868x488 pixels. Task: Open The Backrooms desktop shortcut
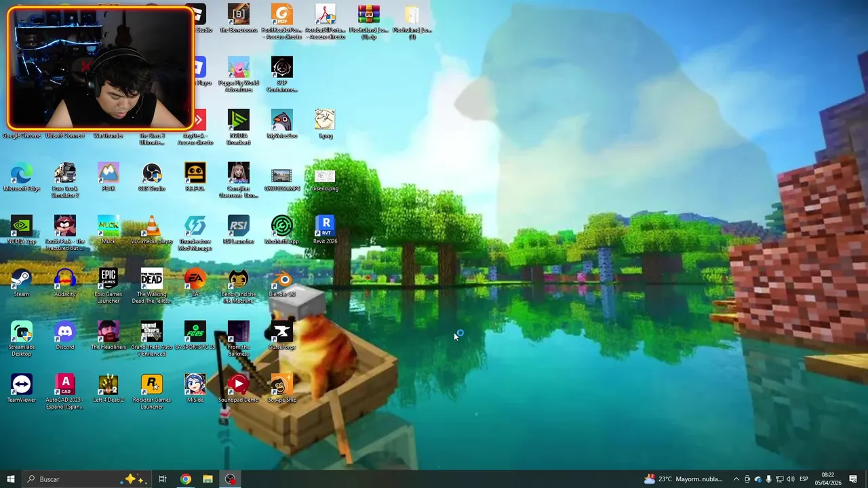tap(239, 18)
